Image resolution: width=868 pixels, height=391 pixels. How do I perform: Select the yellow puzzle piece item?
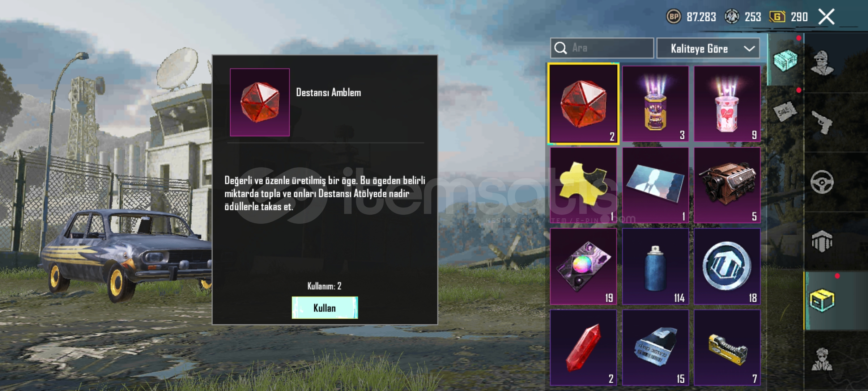(x=583, y=185)
